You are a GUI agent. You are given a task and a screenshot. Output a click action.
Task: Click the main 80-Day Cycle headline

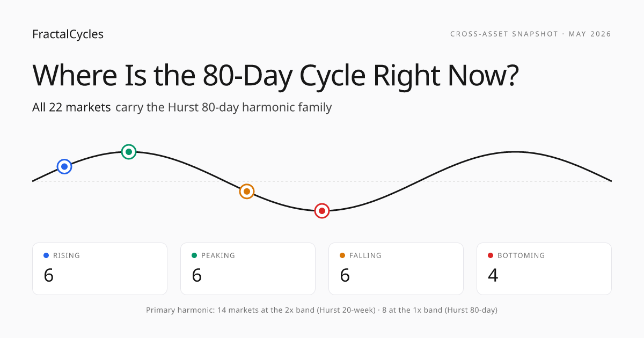(x=275, y=75)
